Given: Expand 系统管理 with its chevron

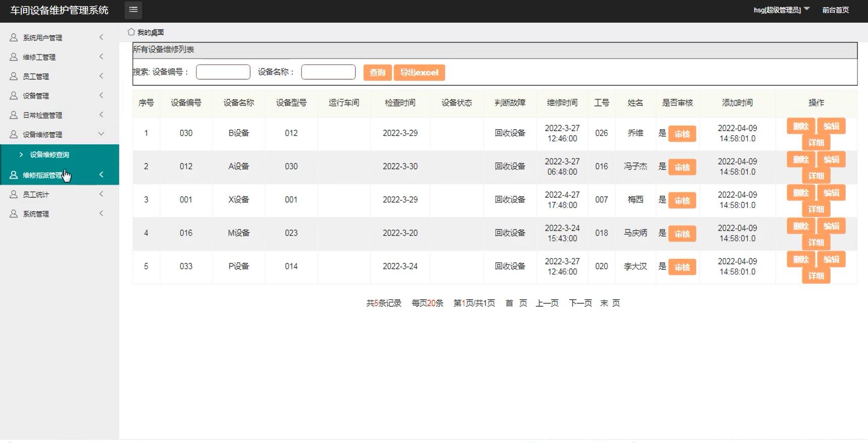Looking at the screenshot, I should (x=101, y=213).
